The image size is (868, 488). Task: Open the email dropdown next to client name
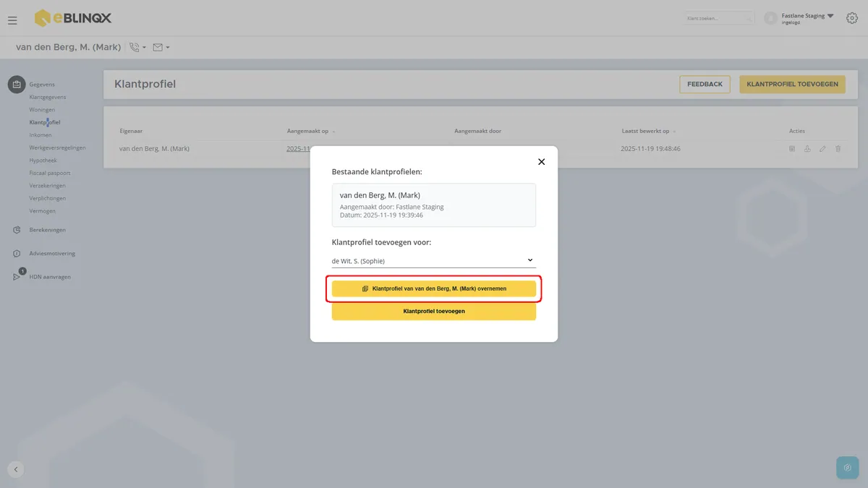[x=161, y=48]
